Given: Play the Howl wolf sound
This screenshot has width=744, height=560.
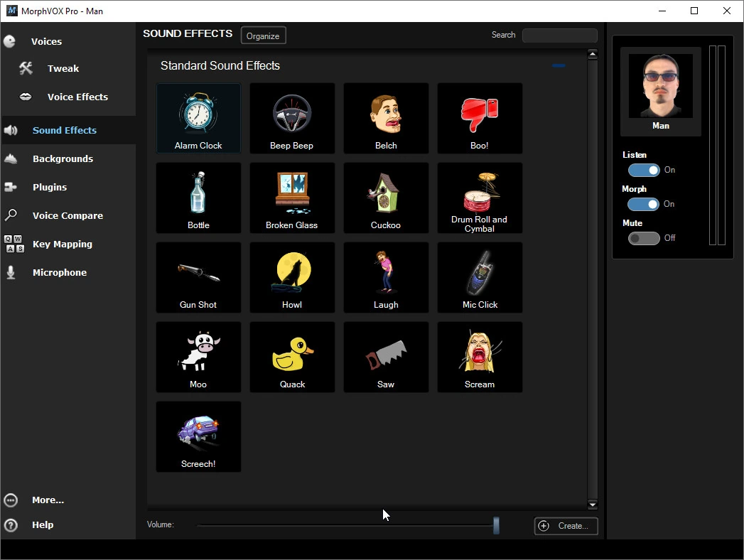Looking at the screenshot, I should [x=292, y=277].
